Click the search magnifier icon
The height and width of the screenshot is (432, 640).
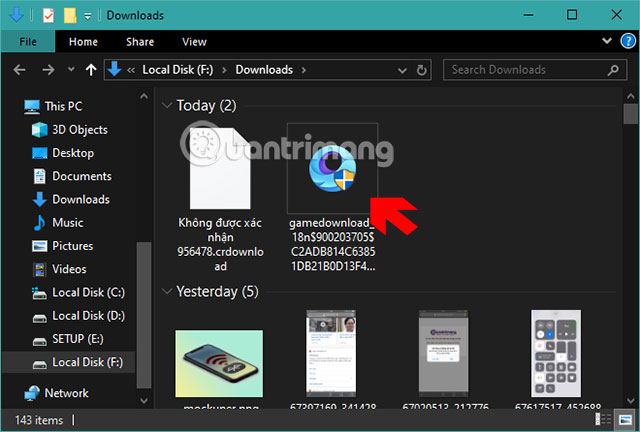click(613, 70)
